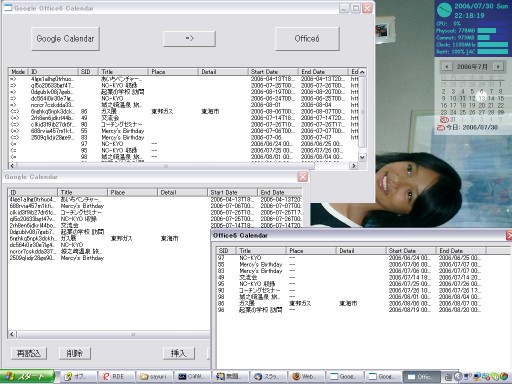Click right arrow of main list horizontal scrollbar
The image size is (512, 384).
click(x=354, y=166)
